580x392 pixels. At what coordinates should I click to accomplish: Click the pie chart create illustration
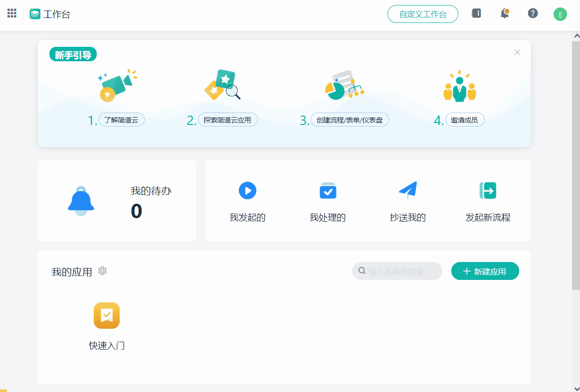pyautogui.click(x=345, y=85)
